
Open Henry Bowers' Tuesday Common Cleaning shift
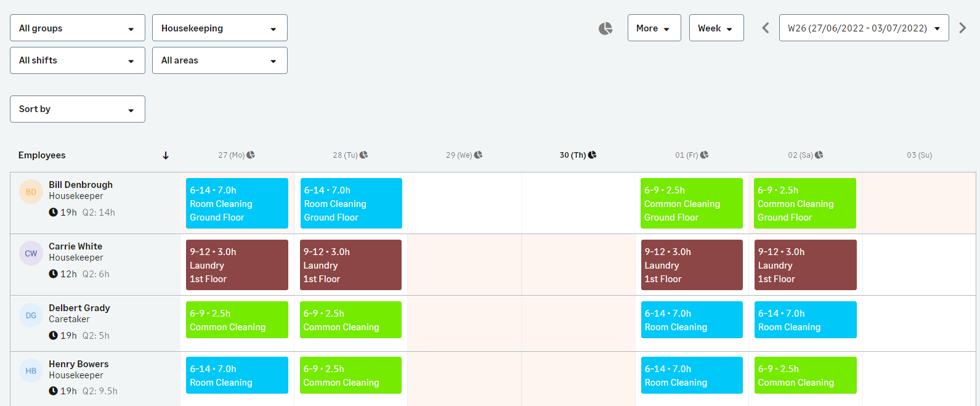[350, 375]
